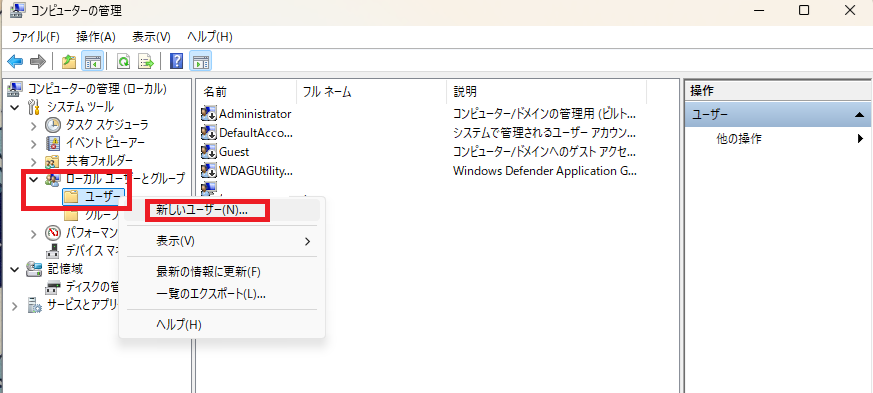
Task: Choose ヘルプ(H) in context menu
Action: [x=223, y=325]
